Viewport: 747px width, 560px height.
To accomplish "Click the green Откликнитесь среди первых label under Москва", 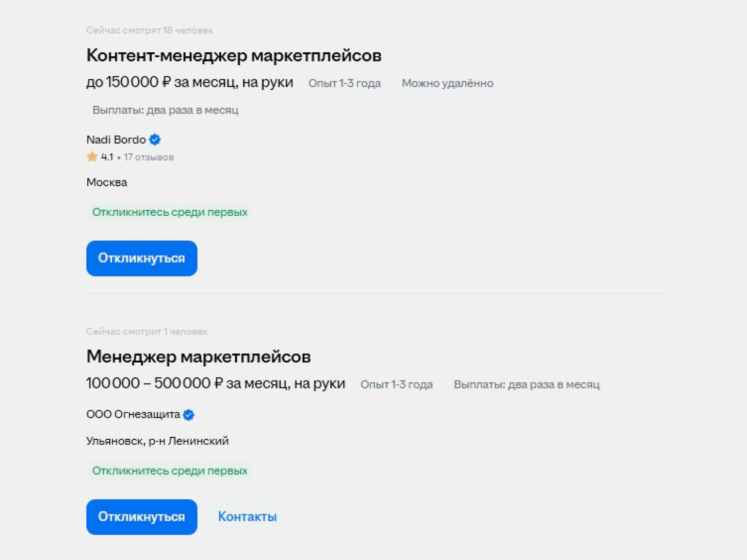I will [170, 212].
